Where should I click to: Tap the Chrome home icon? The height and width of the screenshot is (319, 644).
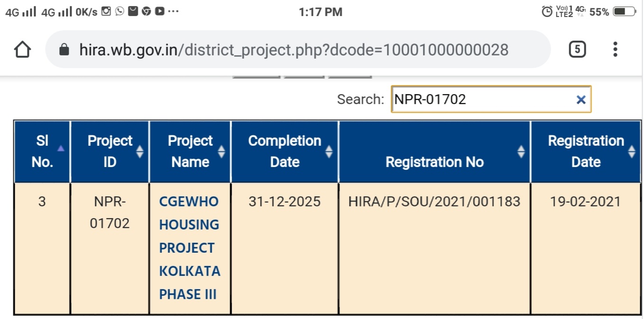pos(23,49)
